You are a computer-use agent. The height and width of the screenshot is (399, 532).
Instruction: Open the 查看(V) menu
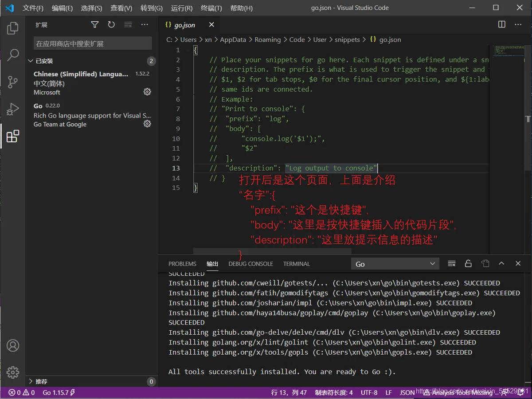point(121,8)
